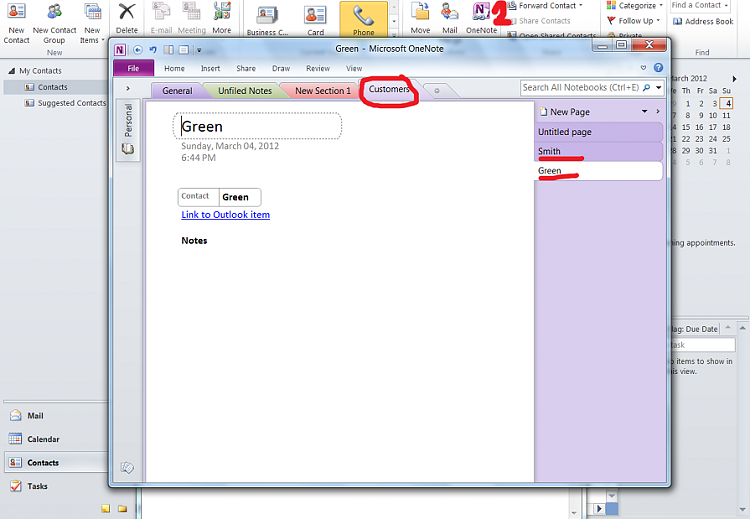Switch to the General section tab
Image resolution: width=750 pixels, height=519 pixels.
tap(177, 90)
